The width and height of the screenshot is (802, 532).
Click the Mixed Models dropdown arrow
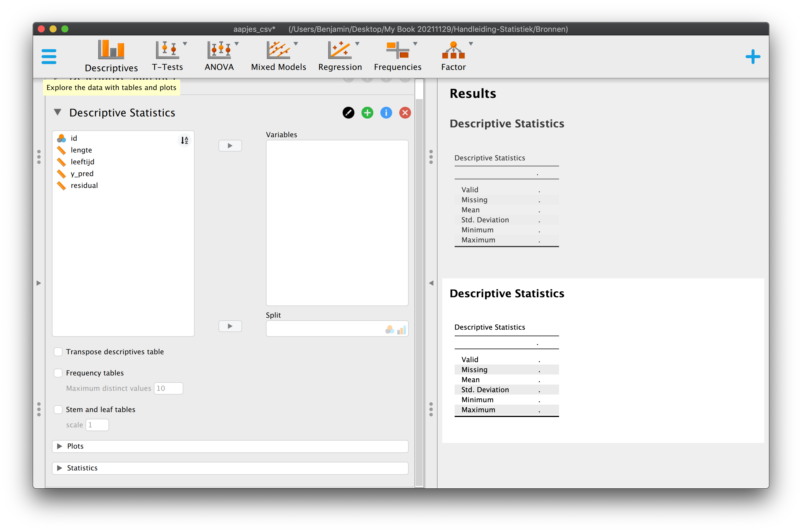[x=296, y=44]
